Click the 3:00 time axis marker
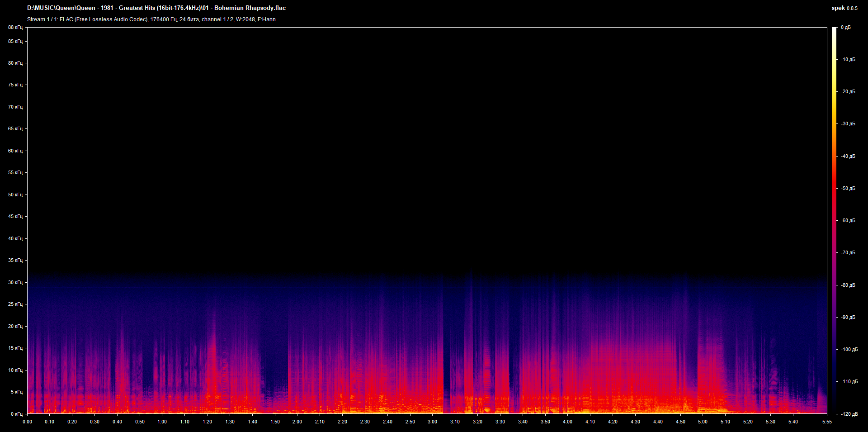 tap(433, 422)
